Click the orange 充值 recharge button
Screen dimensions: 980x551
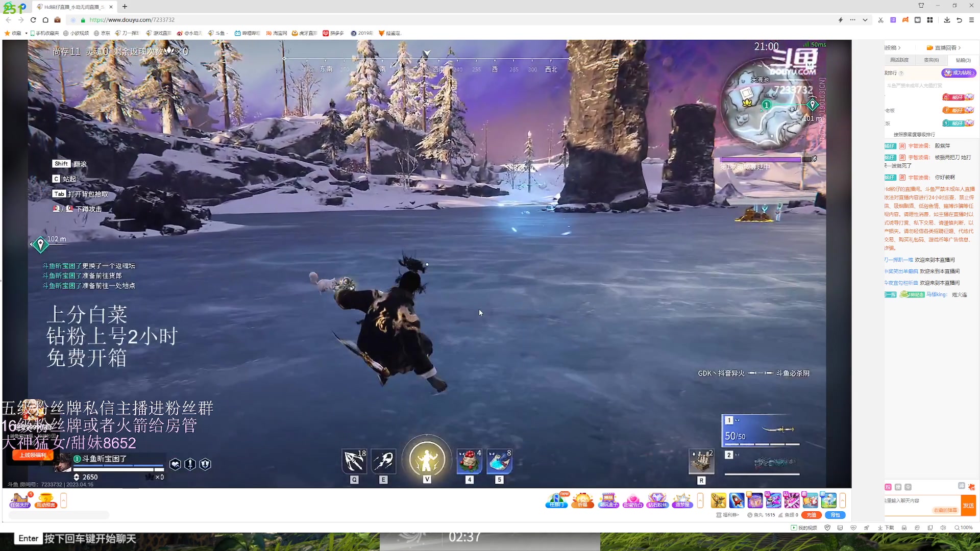pyautogui.click(x=811, y=515)
